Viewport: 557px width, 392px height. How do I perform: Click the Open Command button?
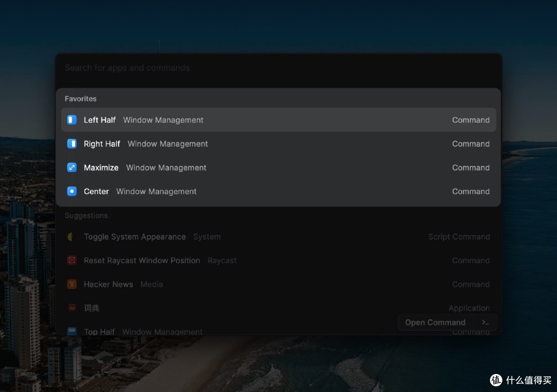coord(435,322)
